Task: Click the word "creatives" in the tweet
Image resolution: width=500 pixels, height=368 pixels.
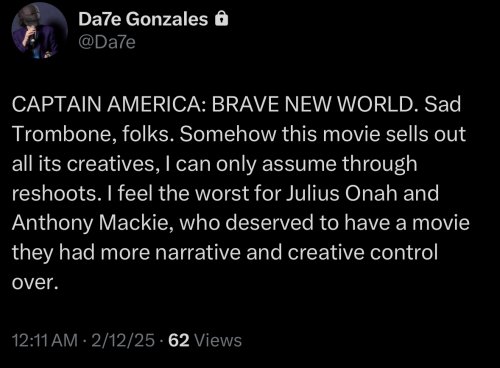Action: pos(113,164)
